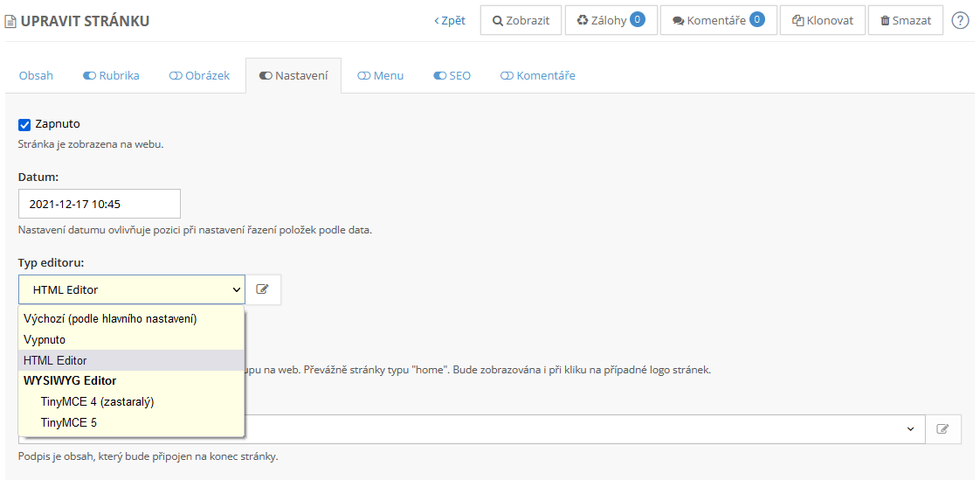The height and width of the screenshot is (480, 980).
Task: Switch to the SEO tab
Action: pyautogui.click(x=452, y=76)
